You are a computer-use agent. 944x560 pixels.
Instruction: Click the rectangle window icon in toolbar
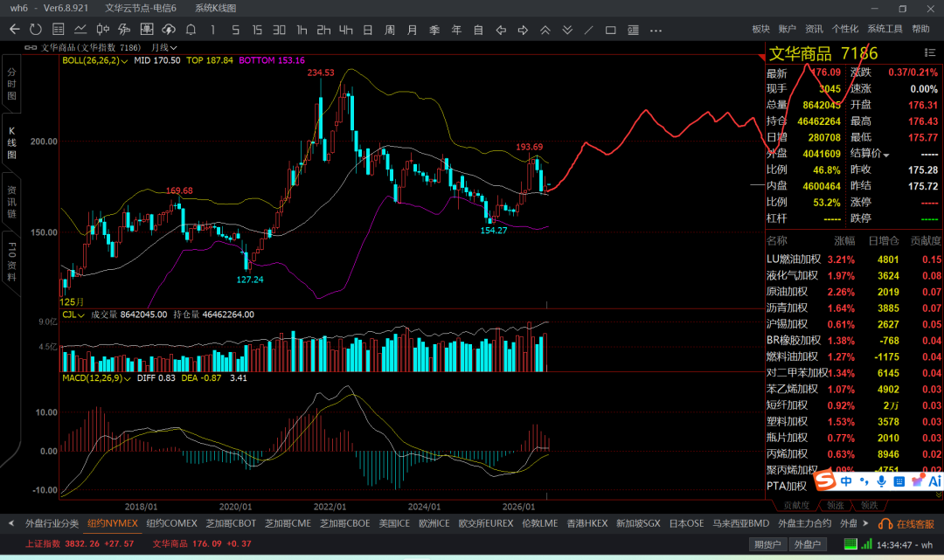[610, 30]
